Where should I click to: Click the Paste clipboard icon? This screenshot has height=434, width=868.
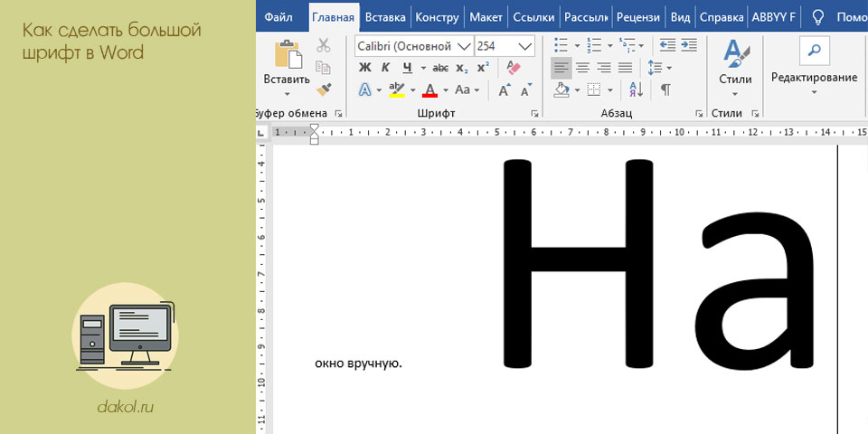[288, 54]
